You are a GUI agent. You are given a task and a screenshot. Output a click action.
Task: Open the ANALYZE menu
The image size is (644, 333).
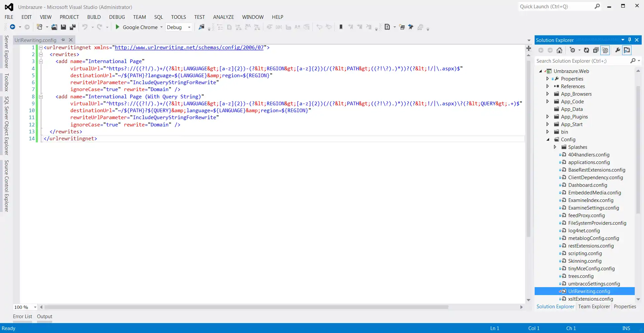point(223,17)
